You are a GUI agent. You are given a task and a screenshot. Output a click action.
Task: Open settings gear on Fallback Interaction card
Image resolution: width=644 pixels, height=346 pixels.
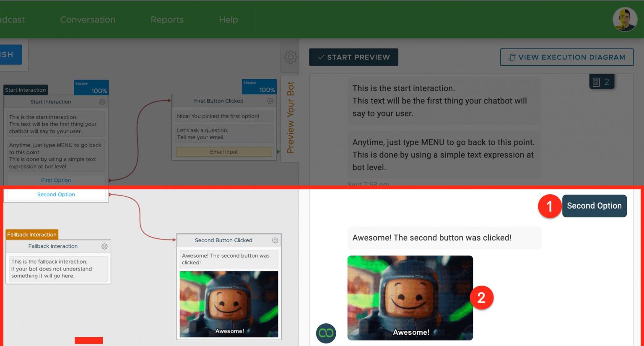pos(104,246)
